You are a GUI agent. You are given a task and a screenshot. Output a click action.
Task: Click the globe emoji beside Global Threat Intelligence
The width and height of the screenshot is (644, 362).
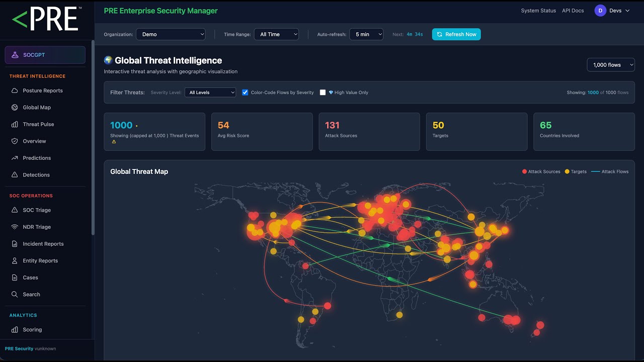pyautogui.click(x=108, y=60)
